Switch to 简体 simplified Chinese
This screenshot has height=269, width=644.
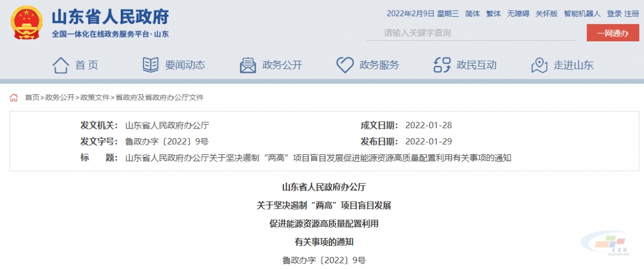(x=472, y=14)
